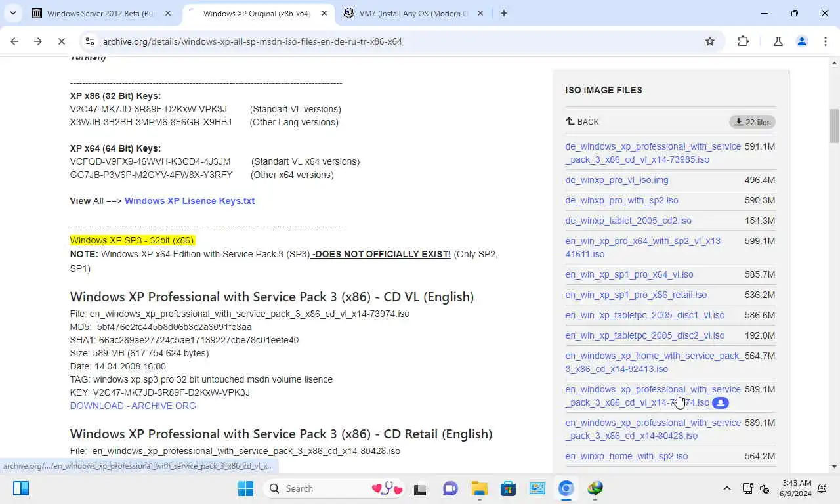The height and width of the screenshot is (504, 840).
Task: Show hidden system tray icons
Action: [726, 488]
